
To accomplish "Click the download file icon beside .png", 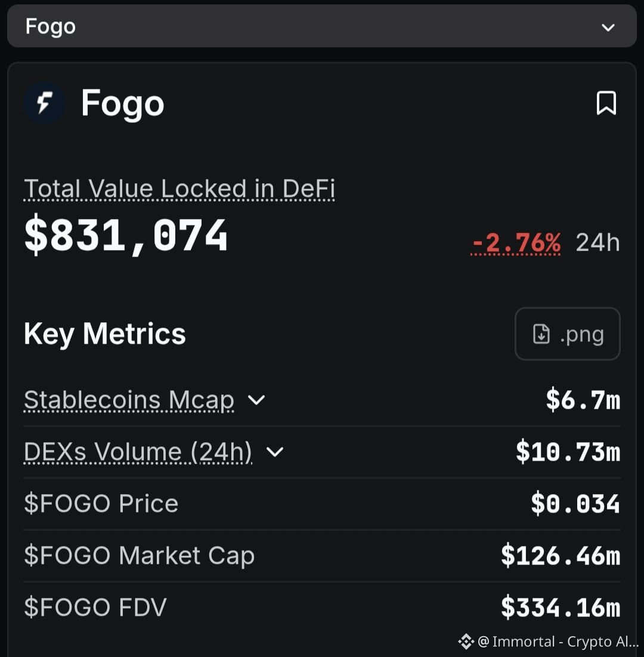I will [x=541, y=334].
